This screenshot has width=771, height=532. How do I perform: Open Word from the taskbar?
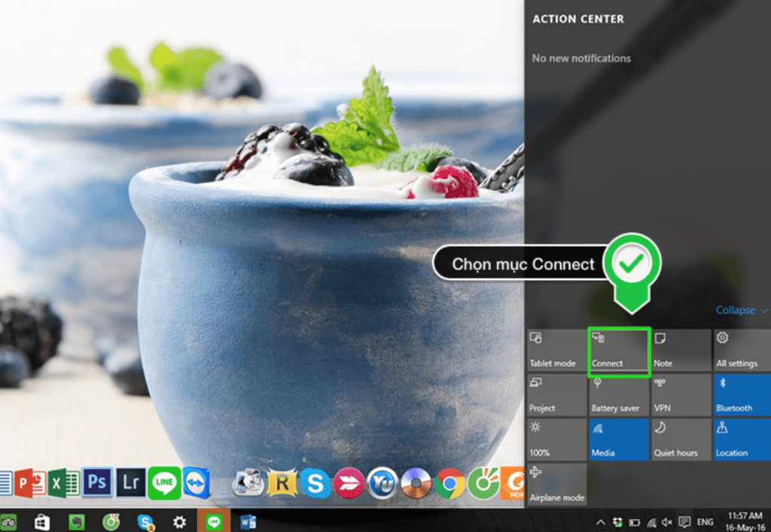248,521
